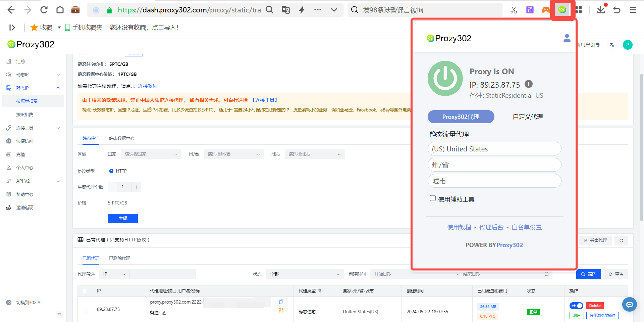
Task: Click the Proxy302 link after POWER BY
Action: tap(509, 245)
